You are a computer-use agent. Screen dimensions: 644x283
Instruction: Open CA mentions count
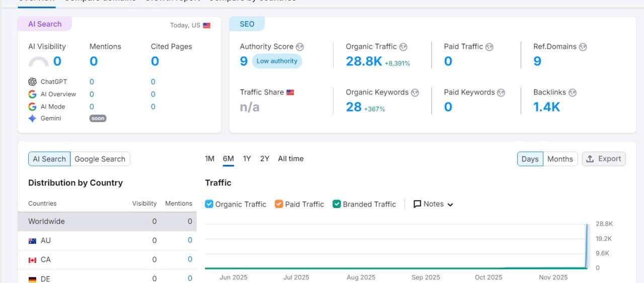coord(190,260)
